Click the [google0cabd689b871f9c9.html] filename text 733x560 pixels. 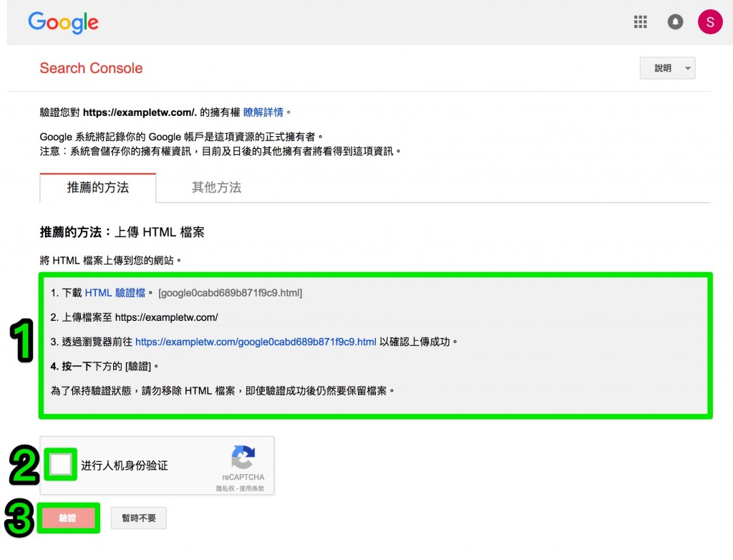click(x=230, y=293)
